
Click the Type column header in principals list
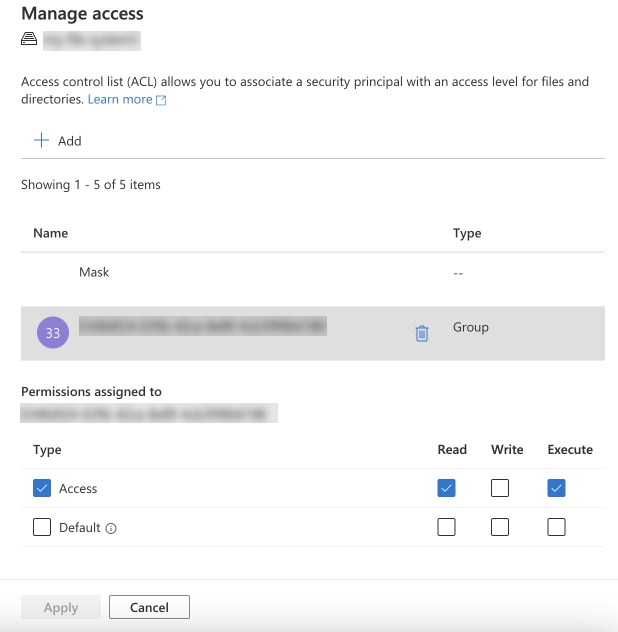(x=467, y=233)
